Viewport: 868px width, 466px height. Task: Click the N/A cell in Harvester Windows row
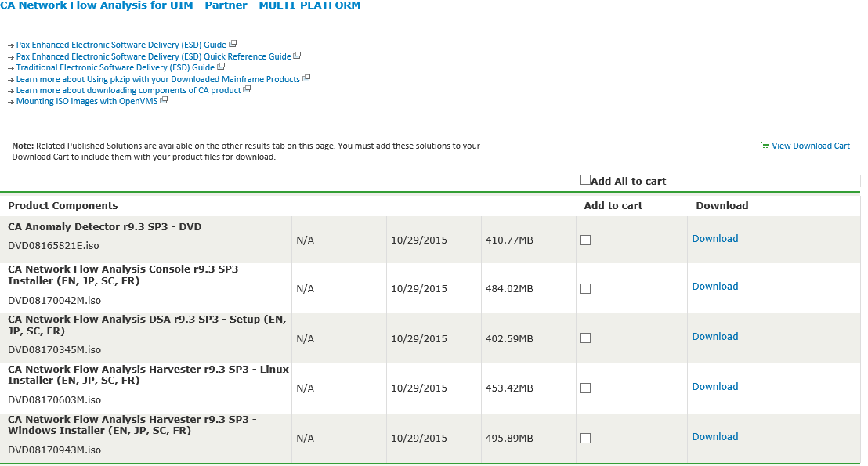coord(305,439)
